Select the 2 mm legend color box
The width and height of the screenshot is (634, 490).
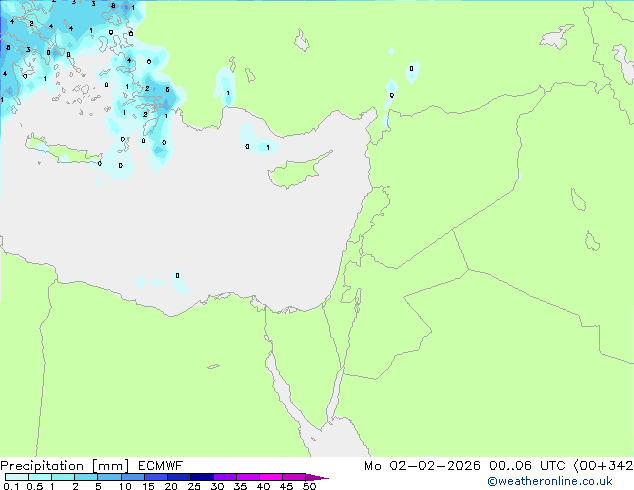86,477
